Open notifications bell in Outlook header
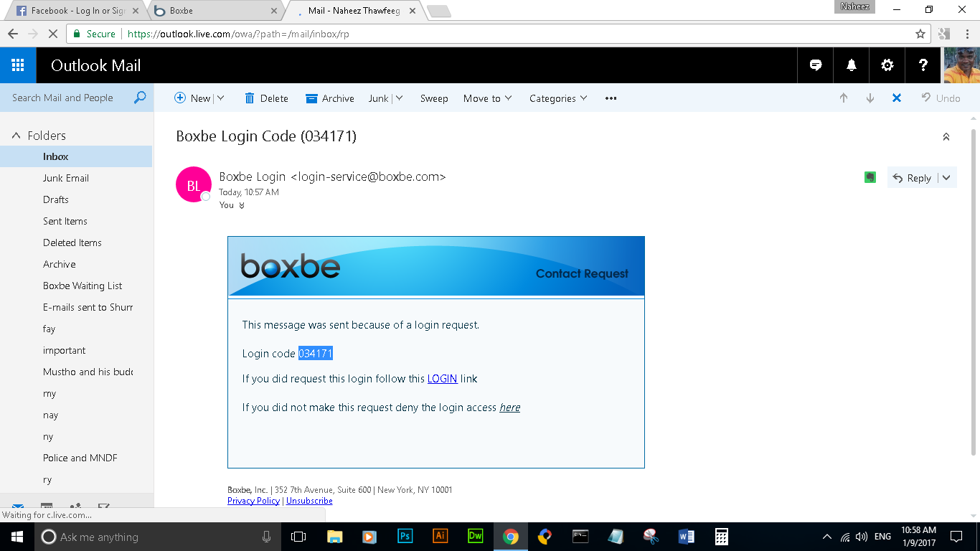Image resolution: width=980 pixels, height=551 pixels. (852, 65)
